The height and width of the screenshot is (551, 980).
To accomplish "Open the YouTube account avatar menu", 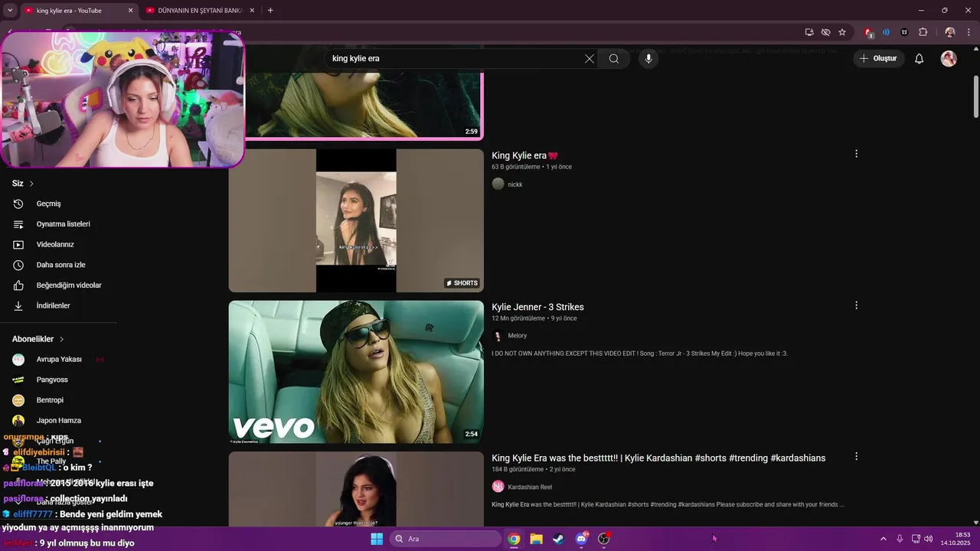I will 949,58.
